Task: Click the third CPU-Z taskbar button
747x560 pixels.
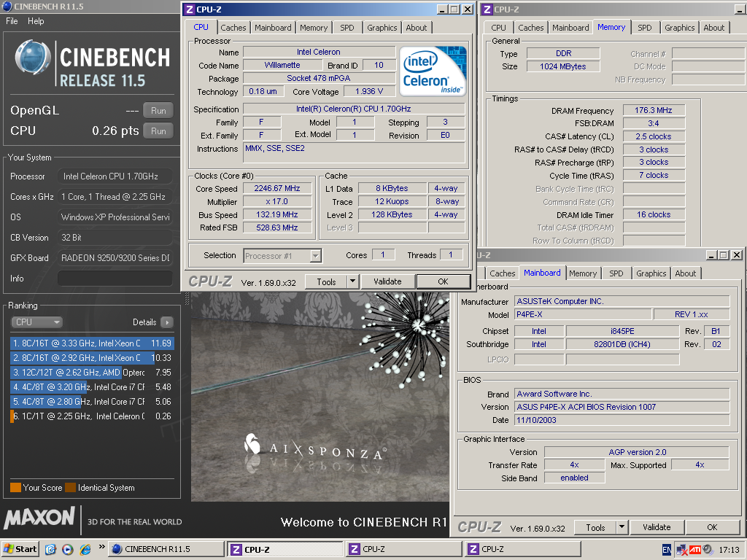Action: click(522, 549)
